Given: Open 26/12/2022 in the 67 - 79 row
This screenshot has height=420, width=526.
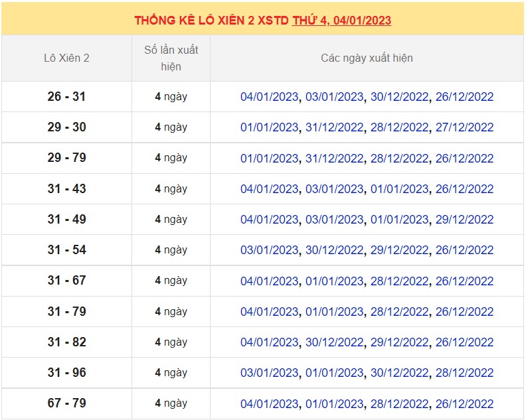Looking at the screenshot, I should 464,403.
